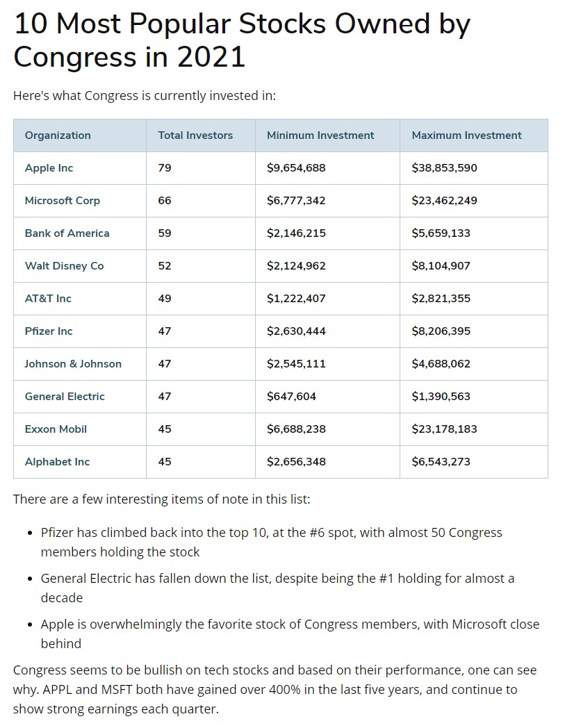Click the $23,178,183 Exxon maximum value

444,429
